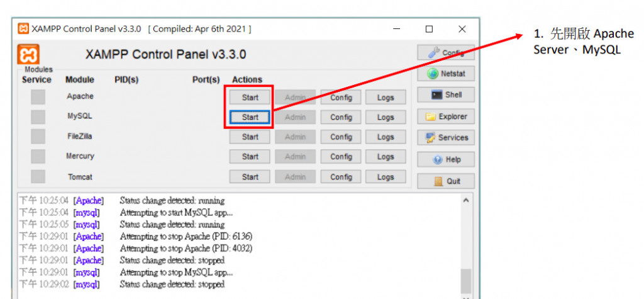Start the FileZilla module

pos(250,137)
